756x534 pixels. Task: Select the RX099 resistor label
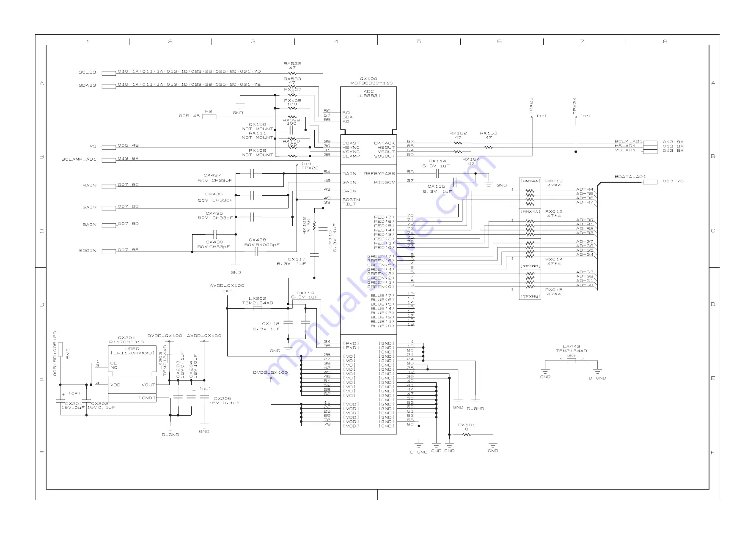[x=291, y=120]
